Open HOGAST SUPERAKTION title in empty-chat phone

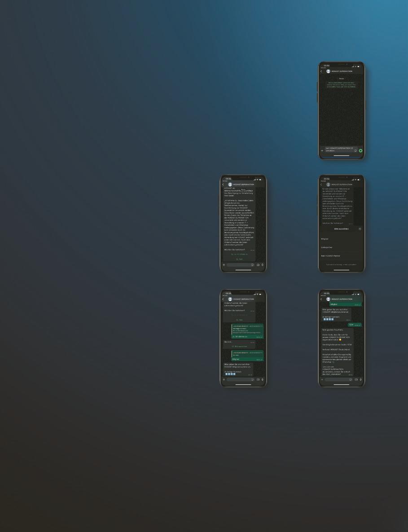tap(342, 71)
